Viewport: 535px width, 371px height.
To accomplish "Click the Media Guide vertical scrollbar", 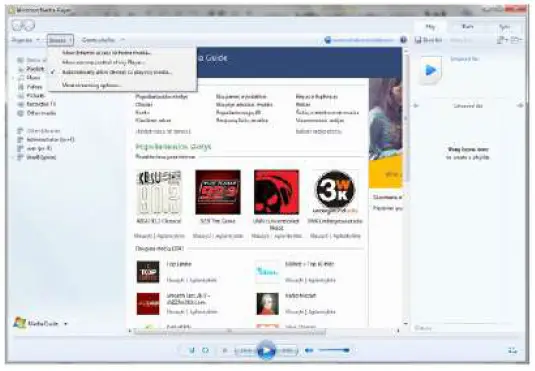I will click(x=406, y=118).
